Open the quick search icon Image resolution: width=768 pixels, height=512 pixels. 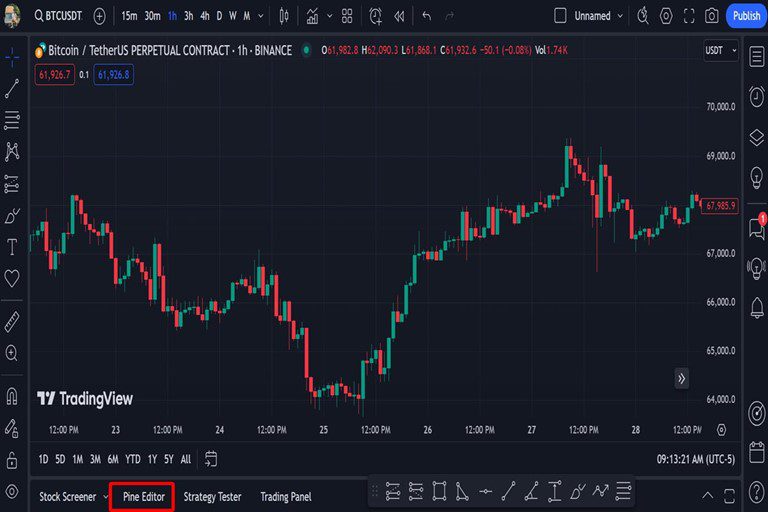coord(643,16)
